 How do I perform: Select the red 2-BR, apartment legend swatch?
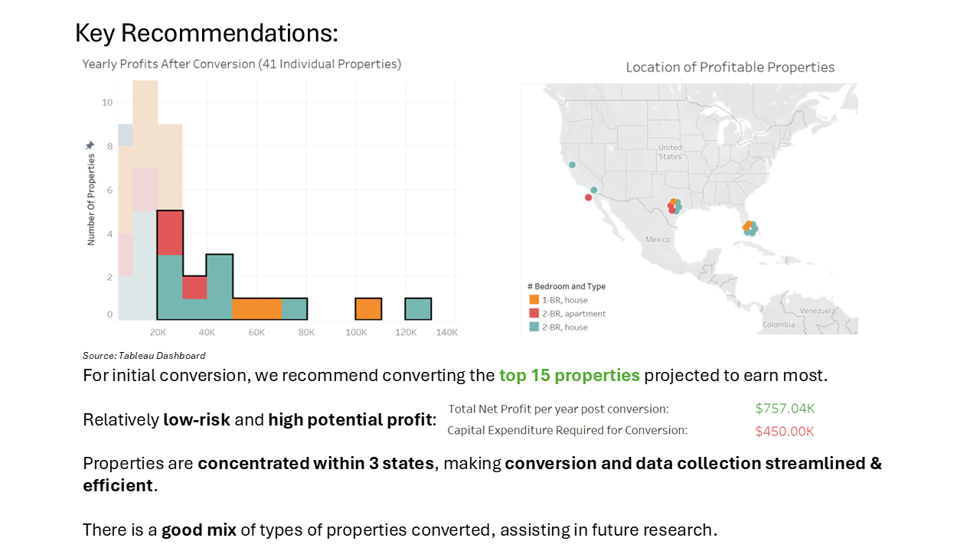tap(534, 314)
